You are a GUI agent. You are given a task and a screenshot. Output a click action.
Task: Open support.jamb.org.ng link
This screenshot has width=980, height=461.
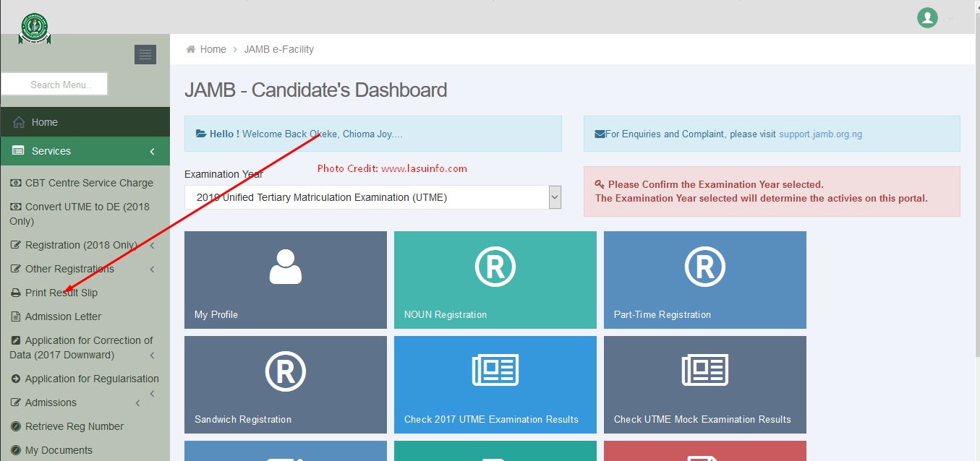[x=820, y=134]
